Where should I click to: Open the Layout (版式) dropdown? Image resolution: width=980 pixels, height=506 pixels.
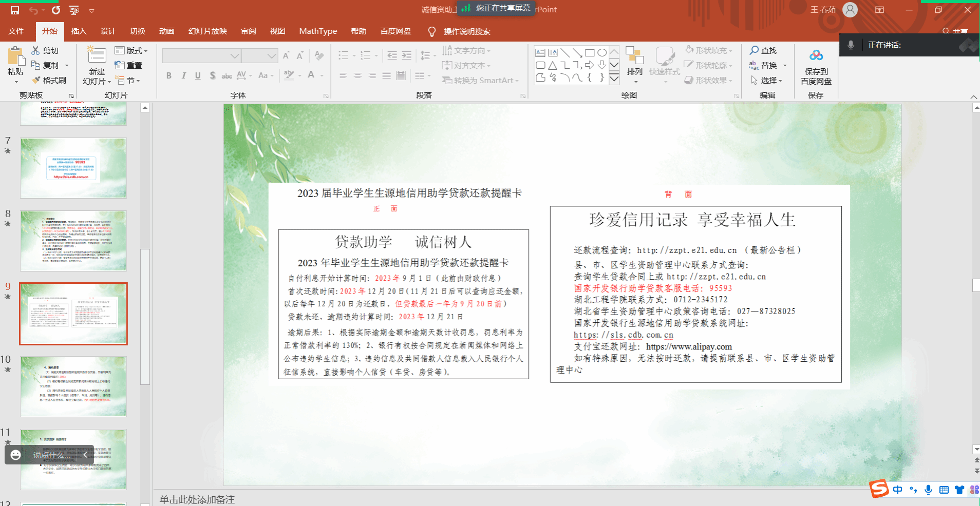[x=131, y=50]
